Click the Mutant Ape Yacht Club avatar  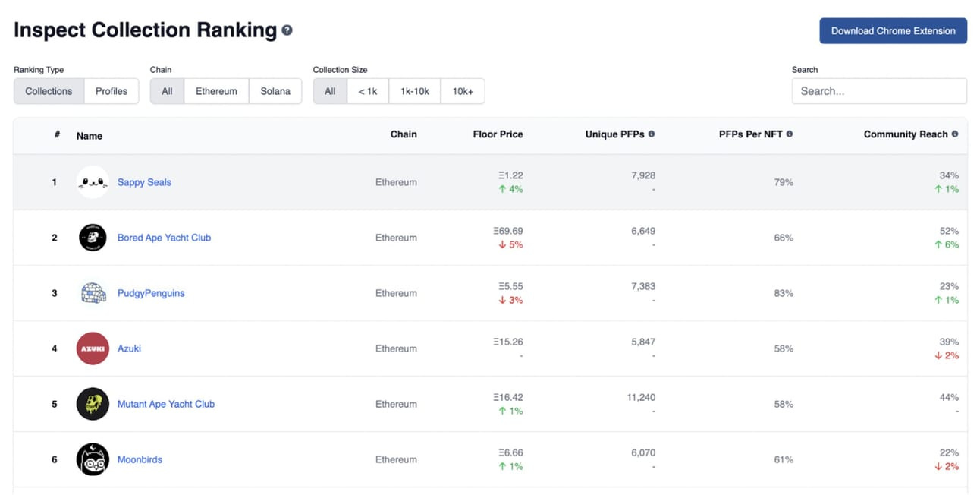93,404
